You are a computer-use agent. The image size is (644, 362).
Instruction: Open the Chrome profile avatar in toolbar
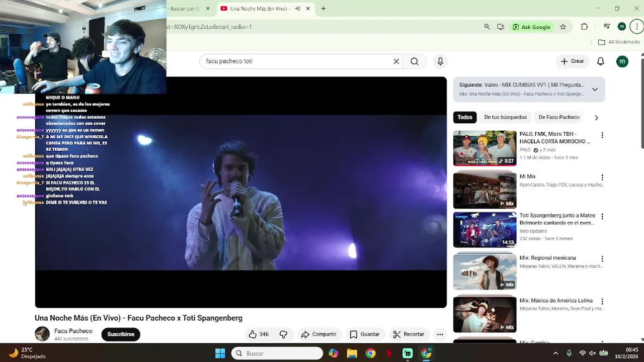click(x=622, y=27)
